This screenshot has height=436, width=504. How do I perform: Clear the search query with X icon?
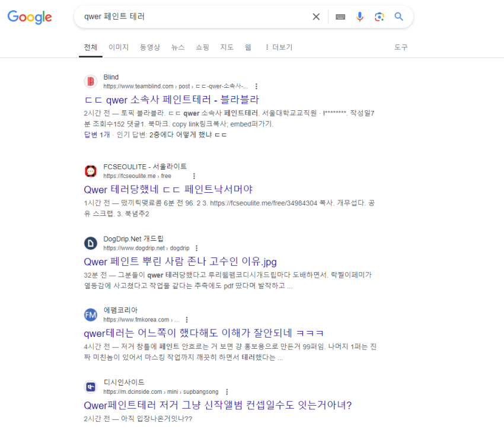click(316, 17)
